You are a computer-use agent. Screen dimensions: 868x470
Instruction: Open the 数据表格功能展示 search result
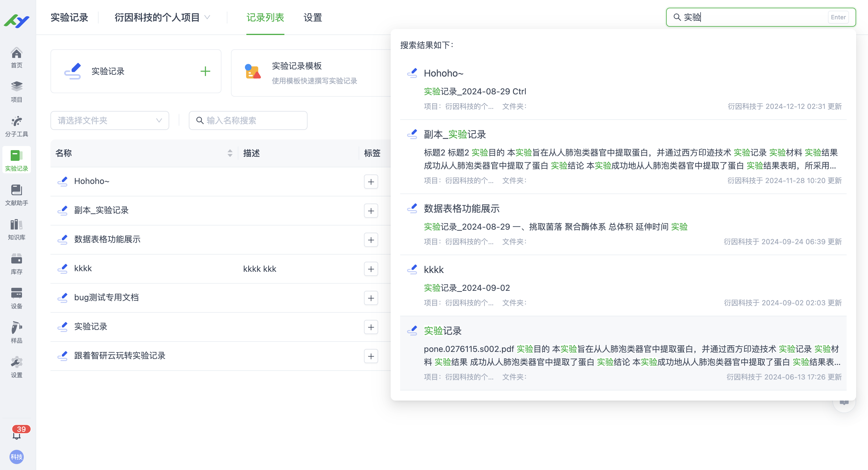[x=461, y=209]
